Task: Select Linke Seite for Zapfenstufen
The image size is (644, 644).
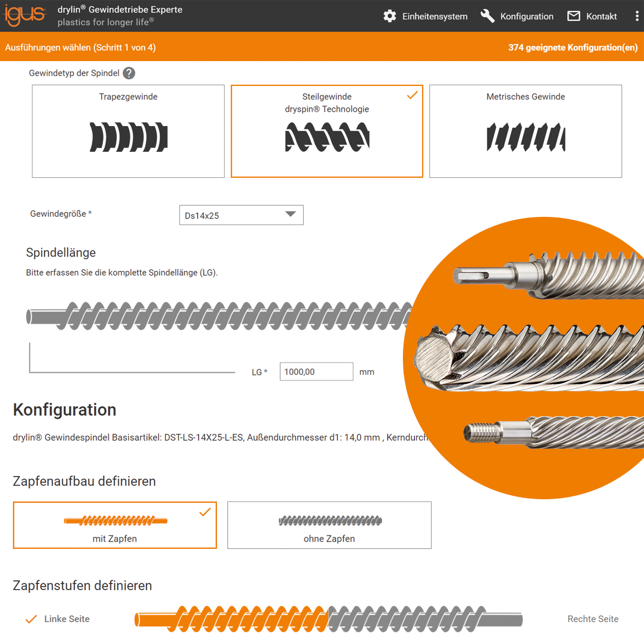Action: click(x=67, y=619)
